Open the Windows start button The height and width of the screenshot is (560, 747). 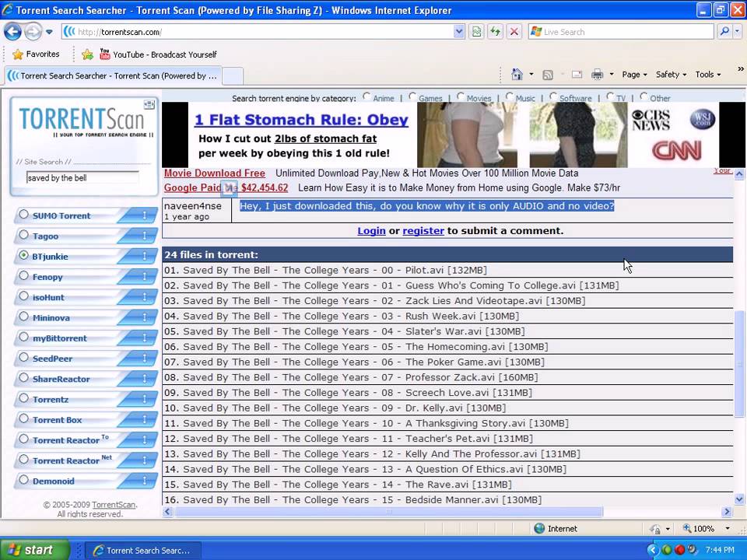click(x=35, y=550)
